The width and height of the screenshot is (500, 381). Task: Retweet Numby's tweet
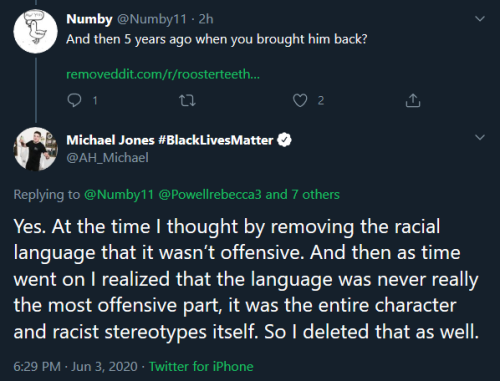point(187,100)
